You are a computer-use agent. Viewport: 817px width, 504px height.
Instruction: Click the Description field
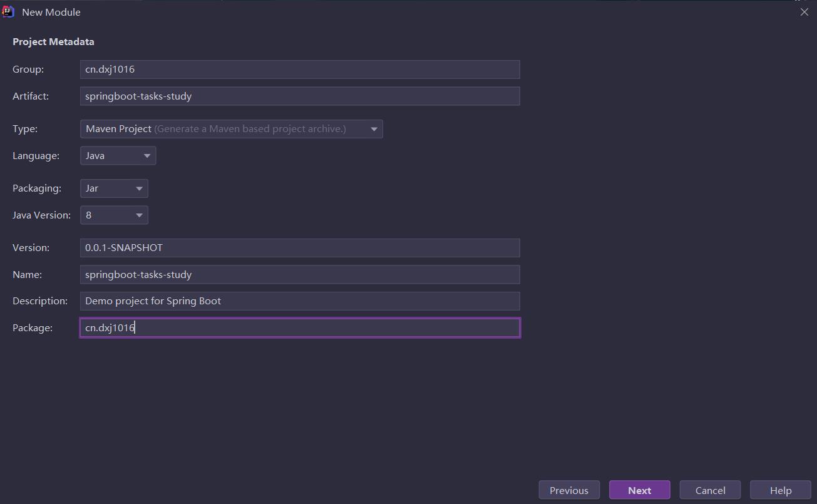[x=300, y=301]
